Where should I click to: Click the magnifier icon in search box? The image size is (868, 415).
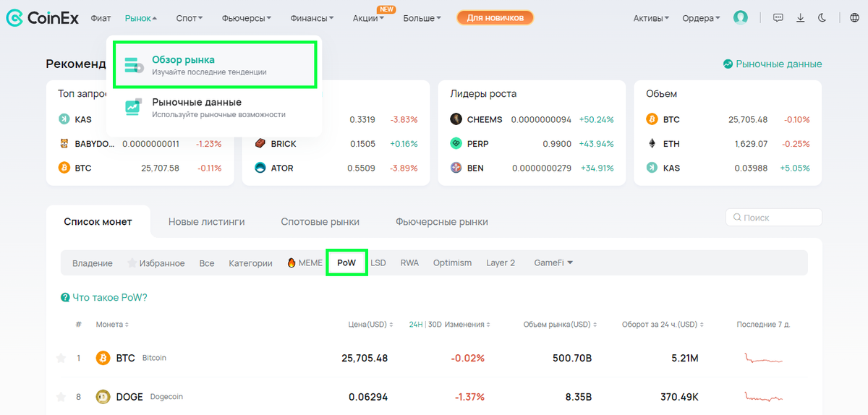coord(737,218)
